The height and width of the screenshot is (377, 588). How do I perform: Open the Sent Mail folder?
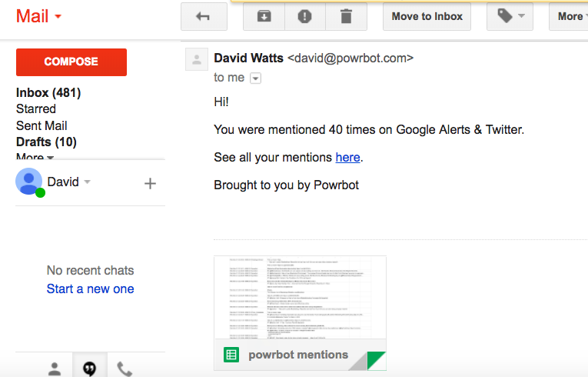[42, 125]
